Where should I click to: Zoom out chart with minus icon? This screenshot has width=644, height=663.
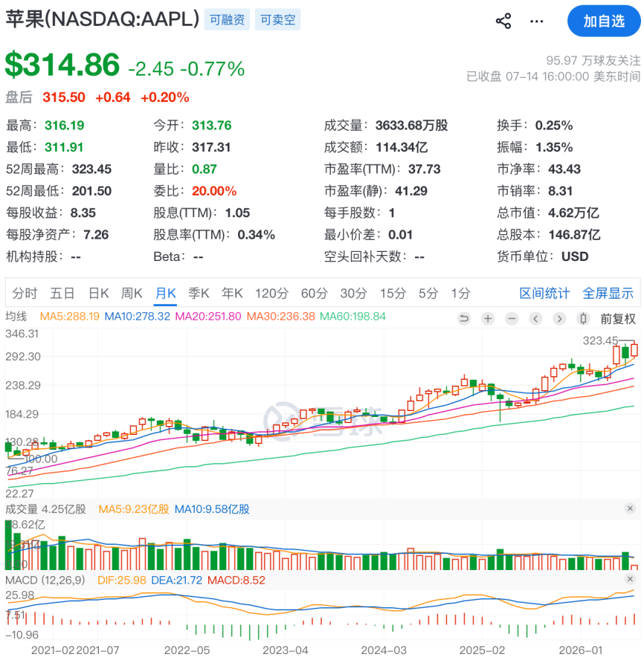coord(512,318)
